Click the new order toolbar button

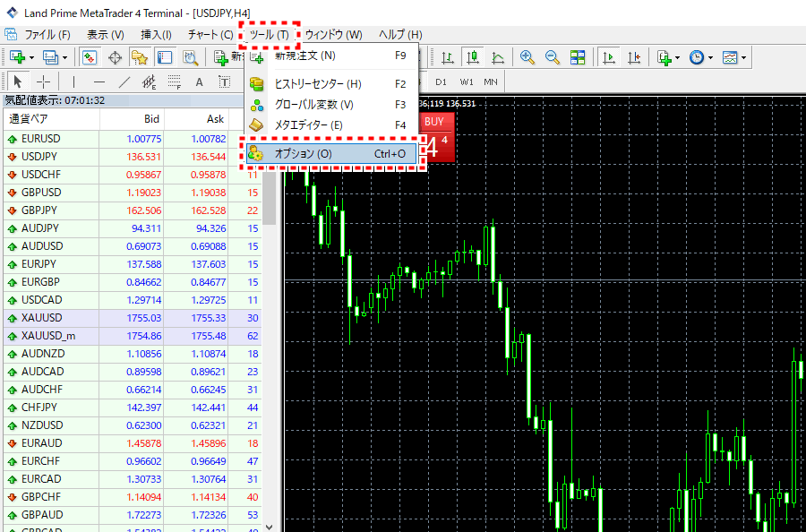coord(228,57)
